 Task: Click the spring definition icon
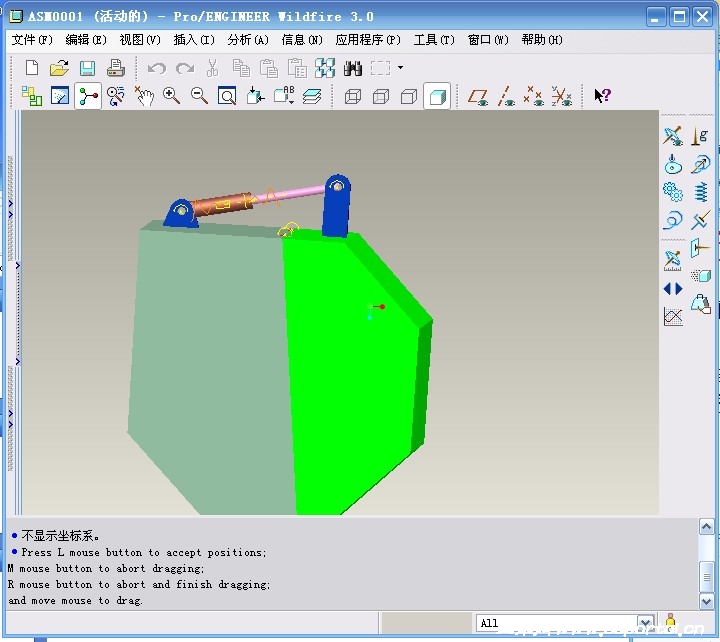click(x=701, y=192)
